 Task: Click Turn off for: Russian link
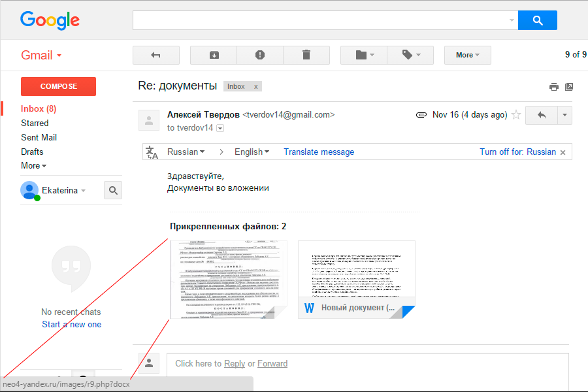point(517,152)
